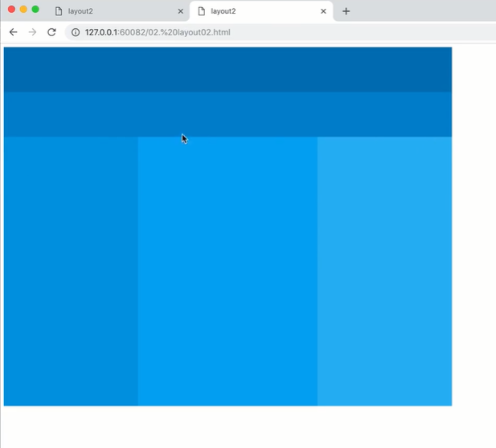Reload the current page
The height and width of the screenshot is (448, 496).
click(x=51, y=32)
